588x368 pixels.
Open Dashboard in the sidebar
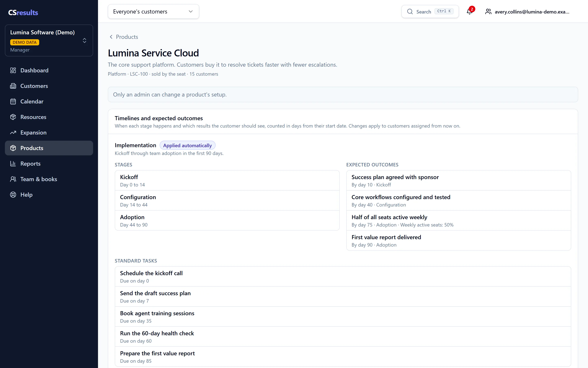[49, 70]
